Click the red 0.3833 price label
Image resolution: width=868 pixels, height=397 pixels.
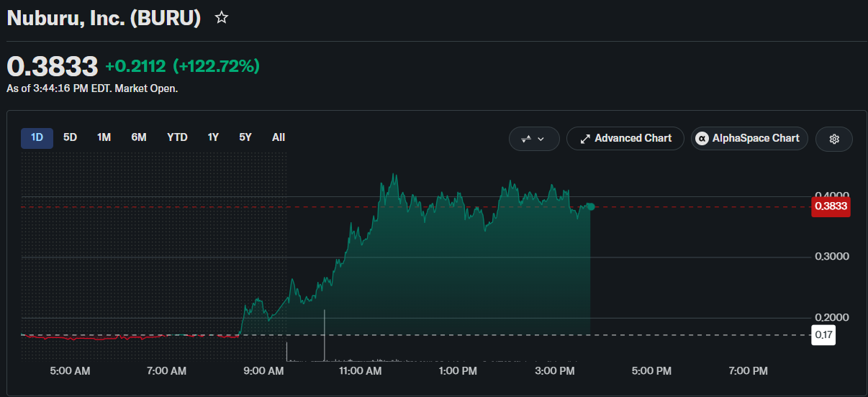point(831,206)
